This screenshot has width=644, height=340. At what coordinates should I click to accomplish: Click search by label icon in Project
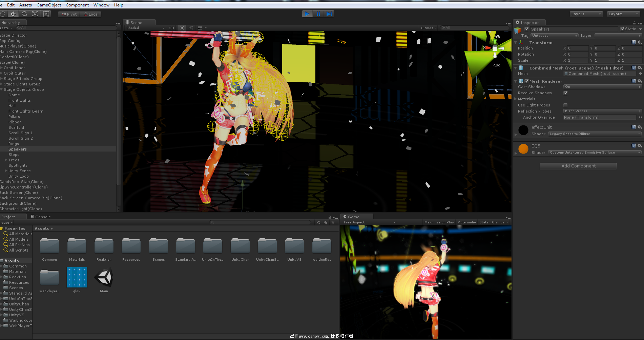click(326, 222)
